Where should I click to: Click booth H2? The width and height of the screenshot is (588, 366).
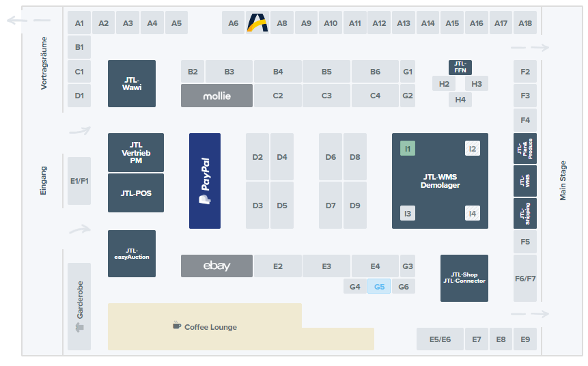tap(444, 83)
